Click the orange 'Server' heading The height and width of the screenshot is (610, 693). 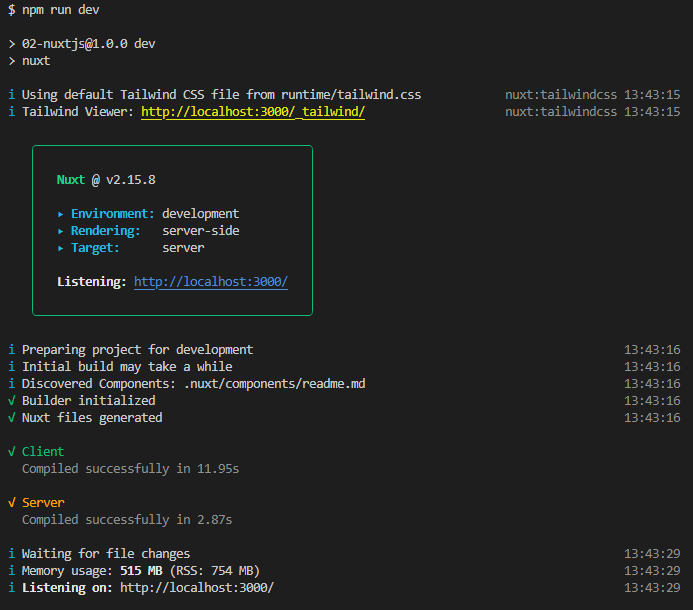click(x=43, y=503)
